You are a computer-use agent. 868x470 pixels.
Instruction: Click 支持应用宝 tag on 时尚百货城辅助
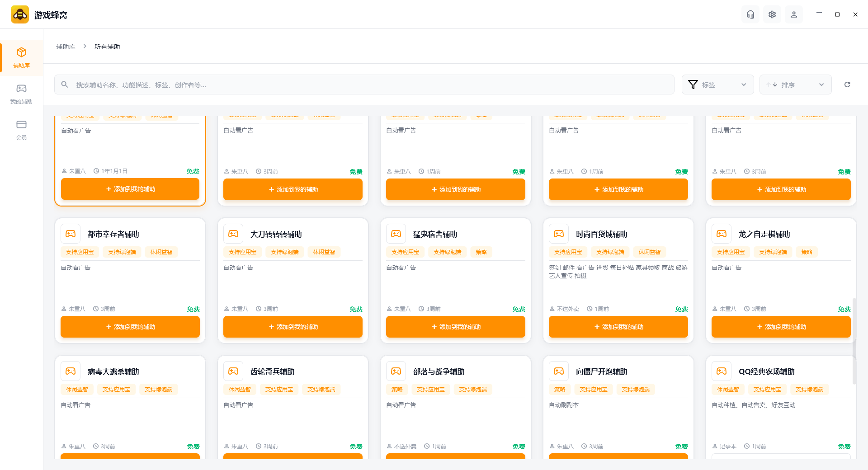pos(568,252)
